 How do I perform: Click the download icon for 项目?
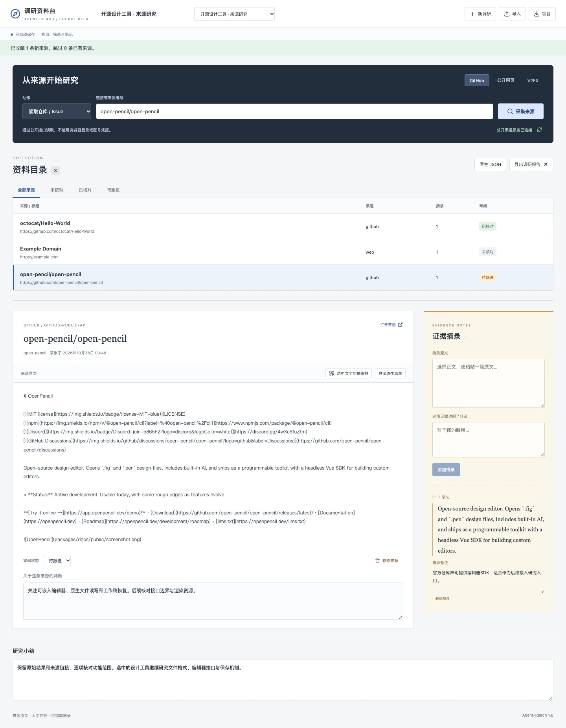(x=537, y=14)
